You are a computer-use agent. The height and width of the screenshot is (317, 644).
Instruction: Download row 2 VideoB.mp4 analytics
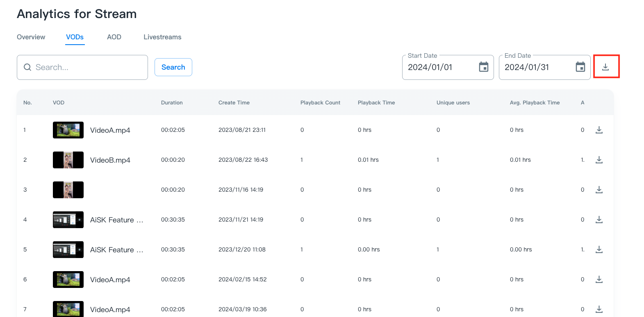[599, 160]
